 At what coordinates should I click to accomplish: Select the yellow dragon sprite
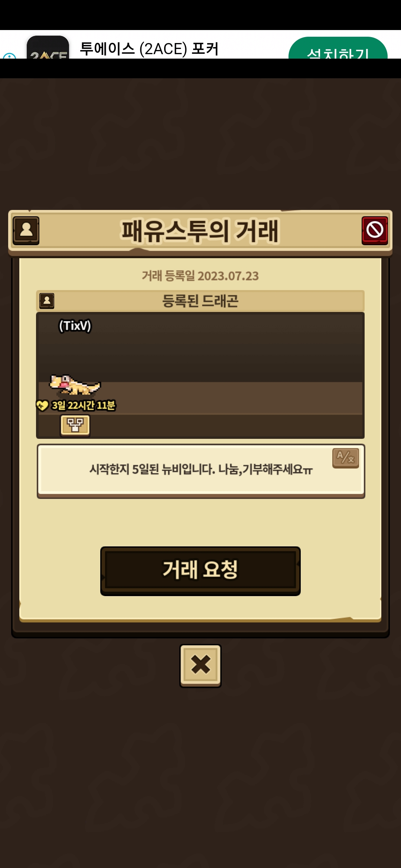tap(75, 385)
